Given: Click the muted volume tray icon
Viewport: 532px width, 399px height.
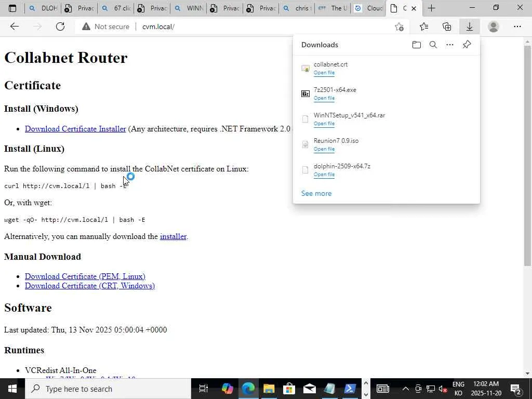Looking at the screenshot, I should tap(443, 389).
